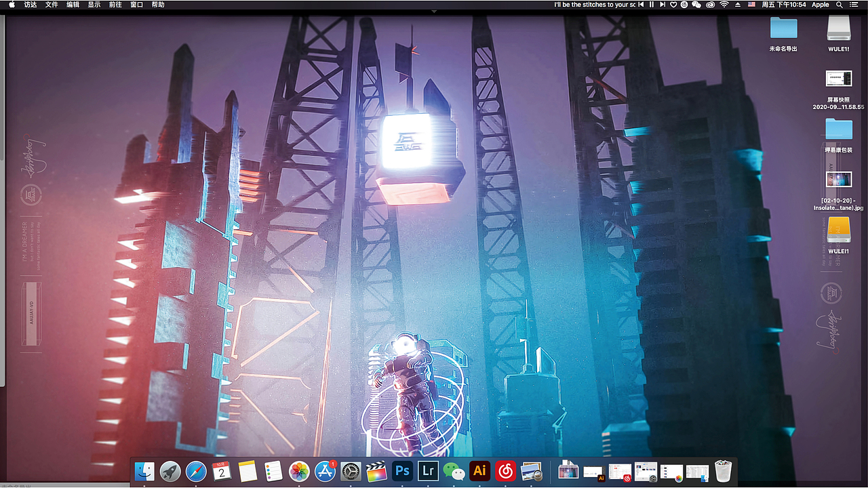868x488 pixels.
Task: Restore the minimized NetEase Music window in Dock
Action: (620, 472)
